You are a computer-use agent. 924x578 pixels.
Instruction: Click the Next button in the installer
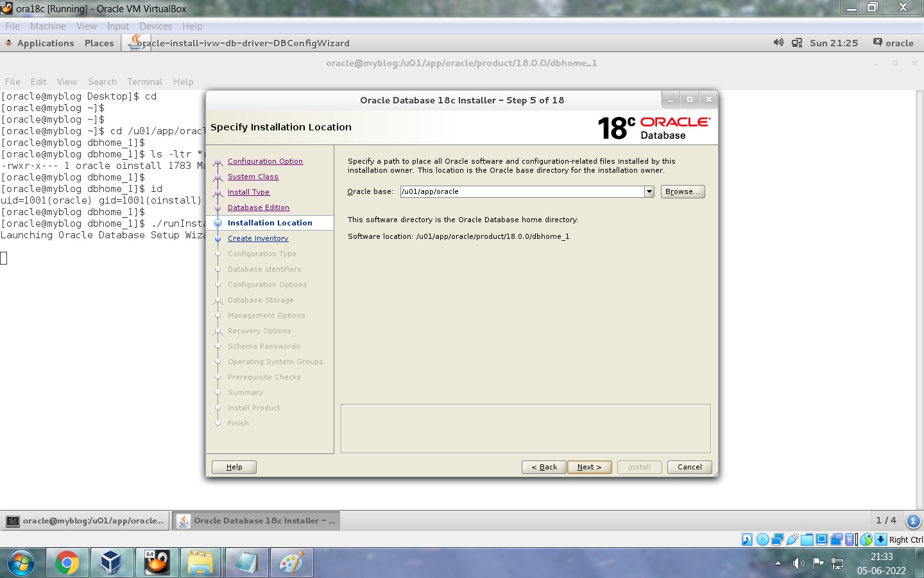click(589, 467)
